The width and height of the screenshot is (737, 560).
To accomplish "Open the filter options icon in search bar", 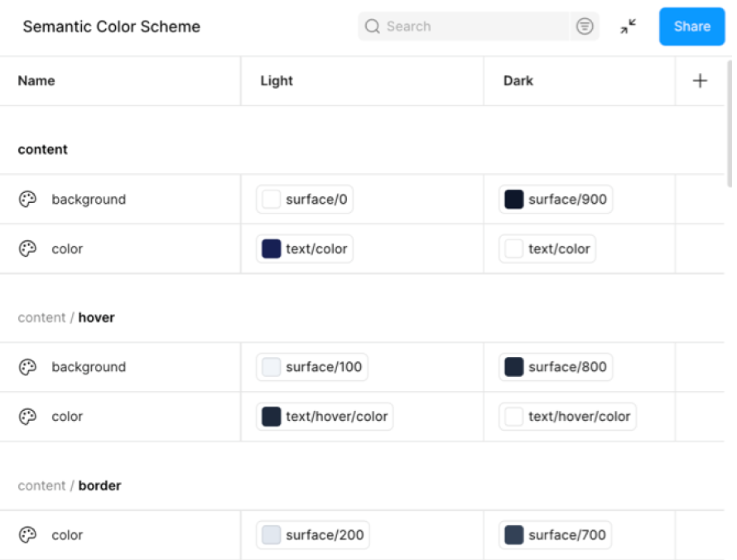I will point(585,27).
